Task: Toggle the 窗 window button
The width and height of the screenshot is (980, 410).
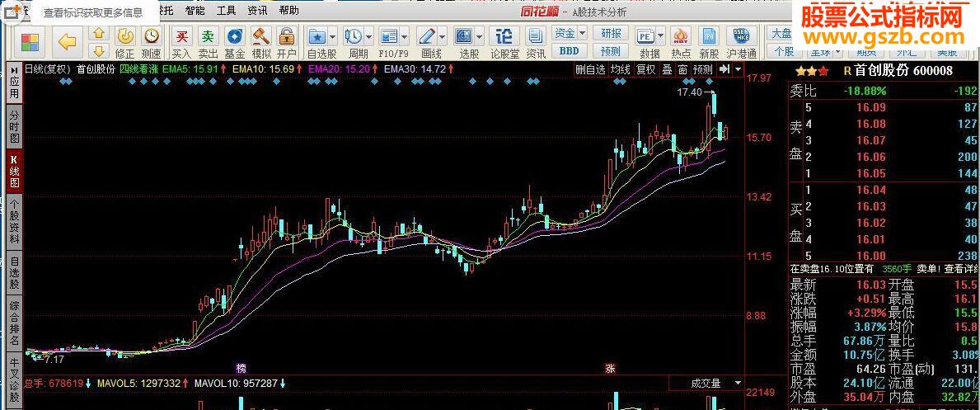Action: click(682, 69)
